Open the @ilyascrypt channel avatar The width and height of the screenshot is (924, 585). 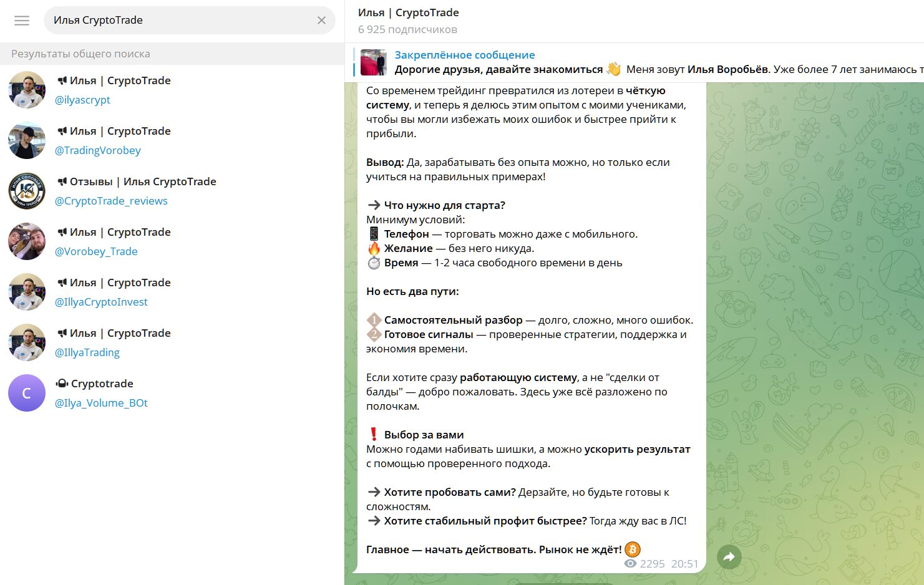pyautogui.click(x=27, y=90)
